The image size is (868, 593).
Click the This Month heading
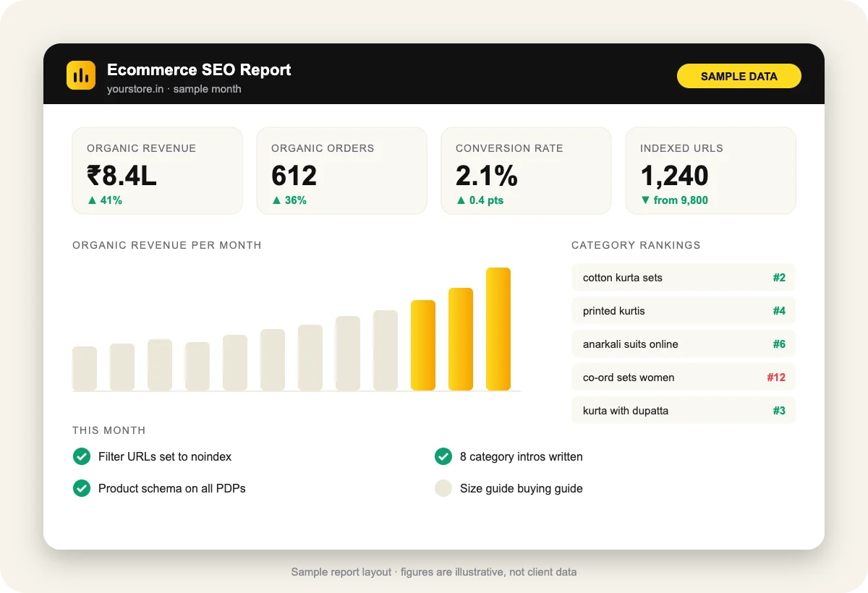point(109,430)
